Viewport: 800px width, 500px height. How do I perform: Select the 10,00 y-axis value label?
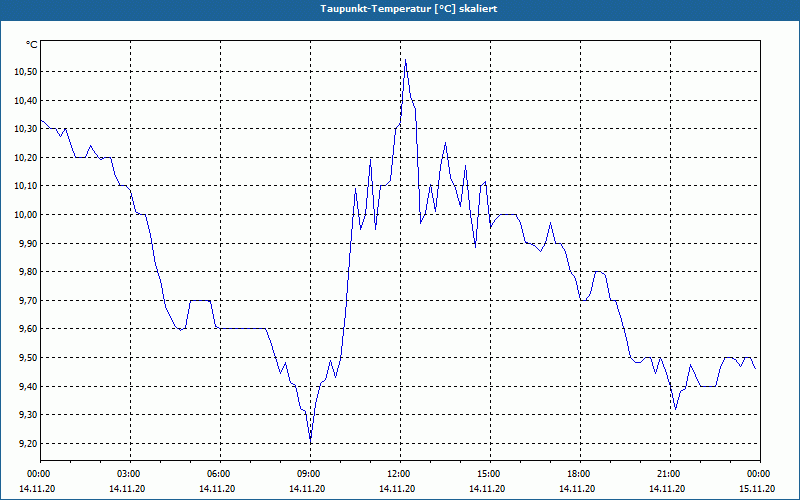click(24, 215)
